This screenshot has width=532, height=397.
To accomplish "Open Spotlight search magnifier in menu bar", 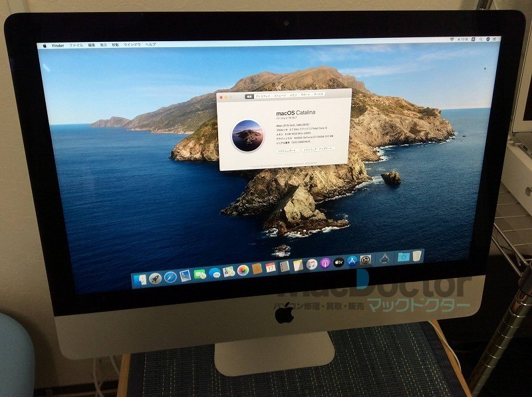I will point(481,39).
